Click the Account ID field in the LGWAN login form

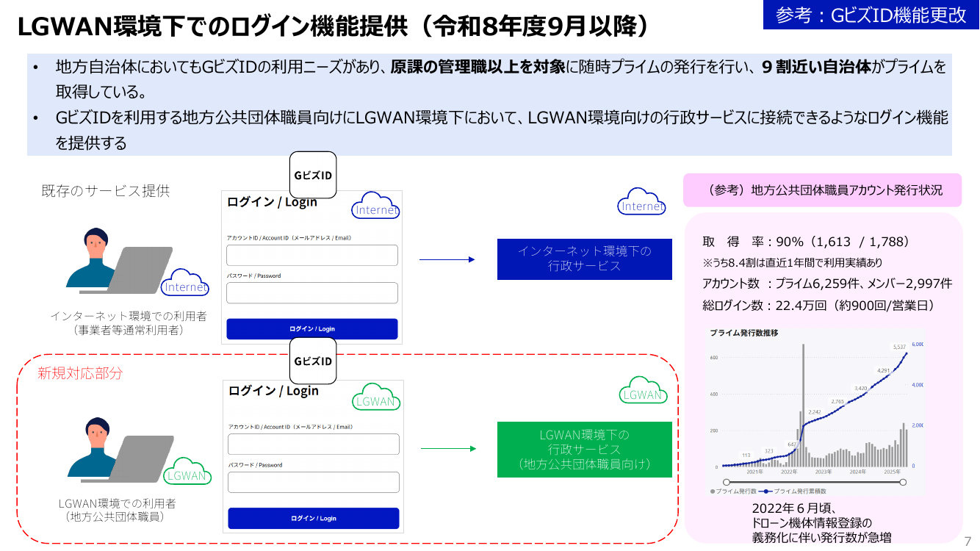tap(314, 444)
